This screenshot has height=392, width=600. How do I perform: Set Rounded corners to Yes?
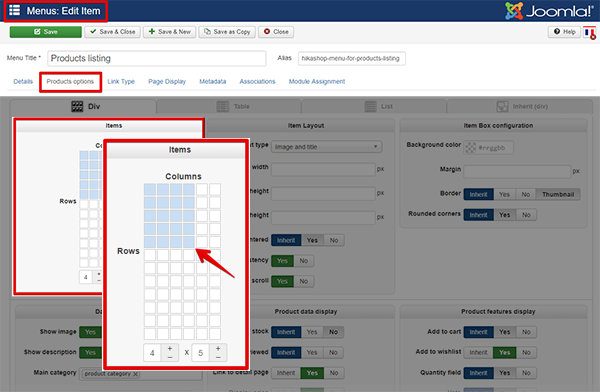click(x=504, y=215)
